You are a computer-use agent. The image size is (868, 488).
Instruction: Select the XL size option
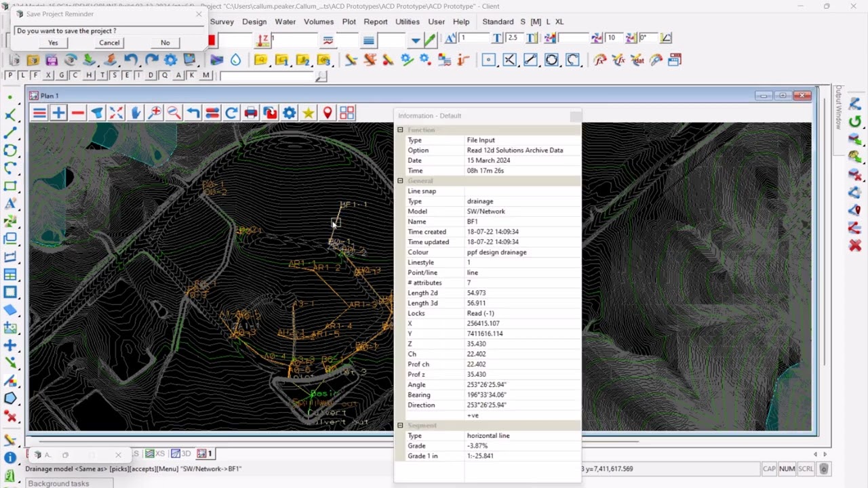[x=559, y=22]
